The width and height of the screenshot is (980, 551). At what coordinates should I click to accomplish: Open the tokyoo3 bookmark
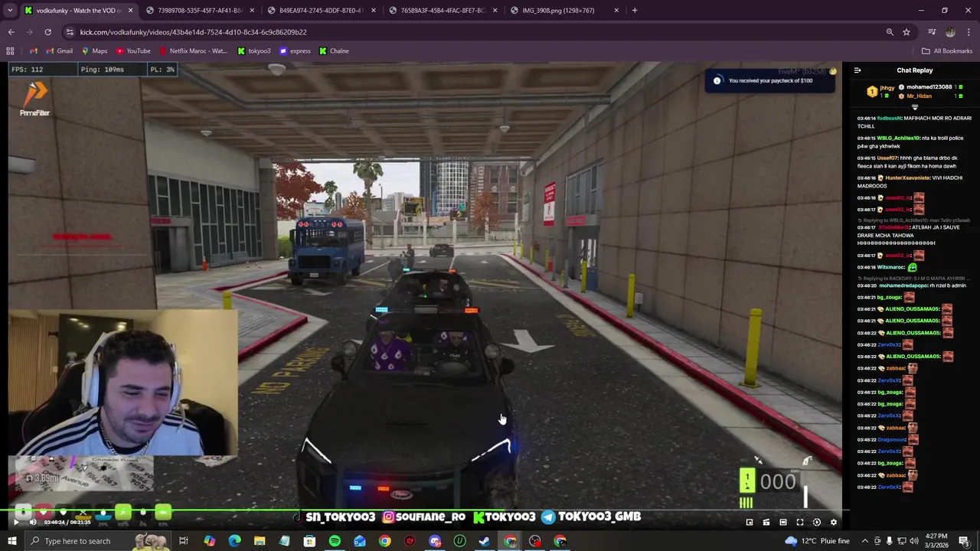pyautogui.click(x=254, y=51)
